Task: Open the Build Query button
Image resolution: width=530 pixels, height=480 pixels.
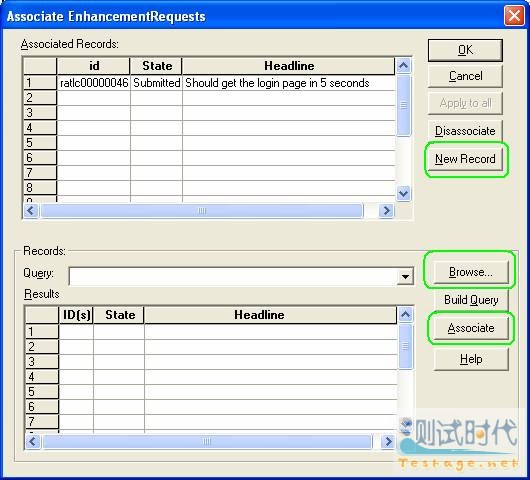Action: 471,300
